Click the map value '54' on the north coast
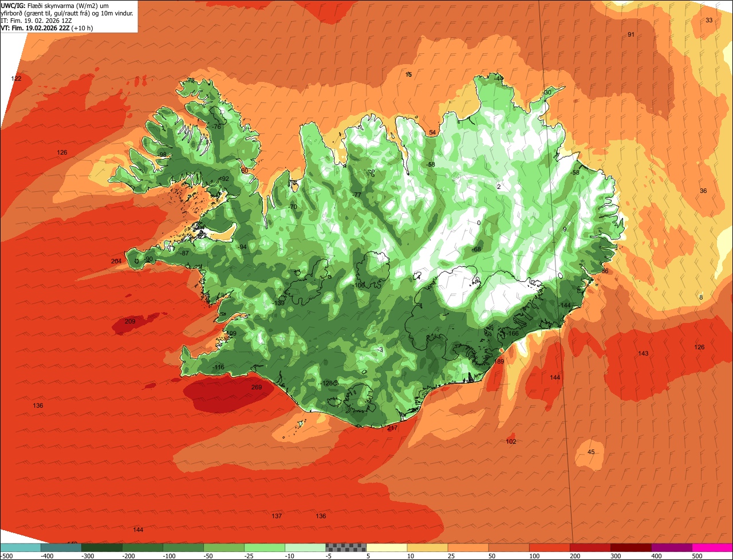The image size is (733, 560). [x=432, y=132]
